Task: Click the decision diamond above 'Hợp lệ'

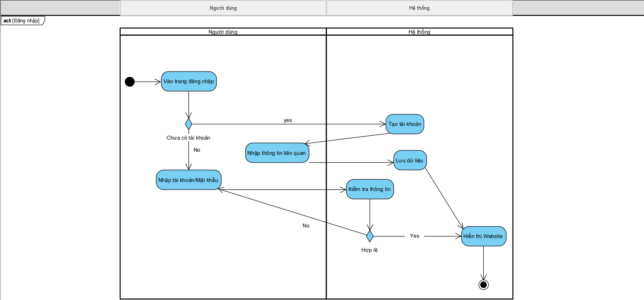Action: point(370,236)
